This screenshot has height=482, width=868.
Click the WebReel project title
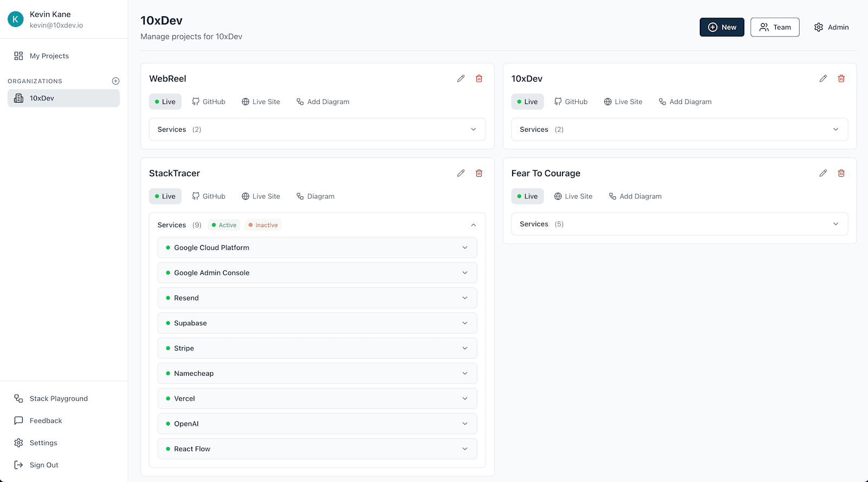[x=168, y=79]
